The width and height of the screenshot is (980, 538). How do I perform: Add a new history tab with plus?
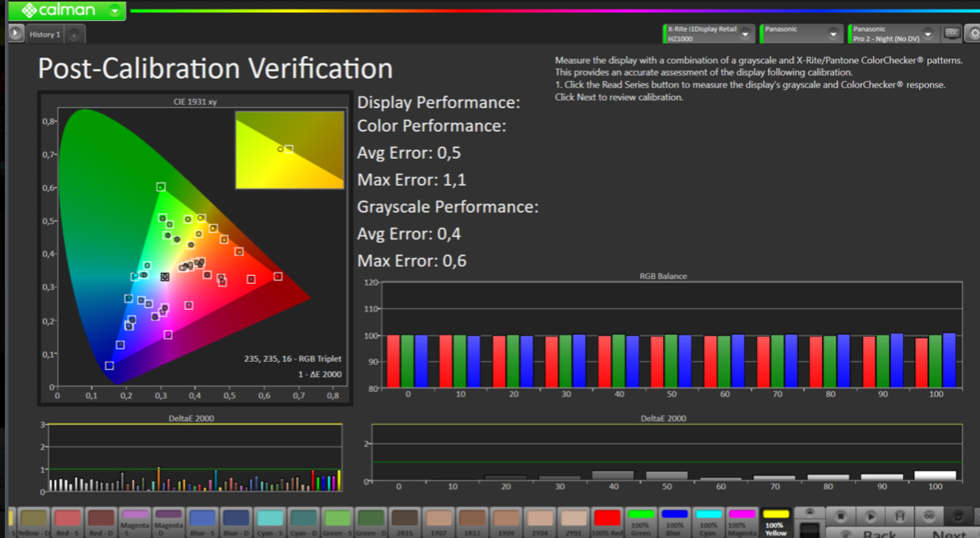click(73, 35)
